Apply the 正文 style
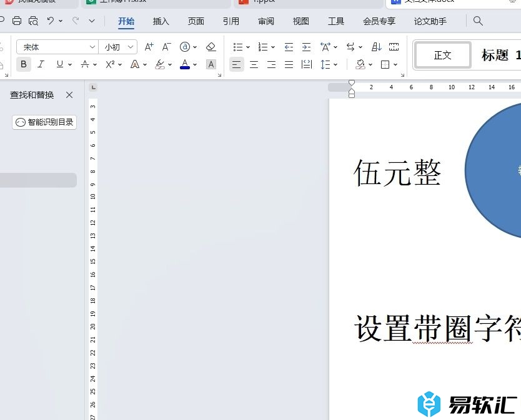The height and width of the screenshot is (420, 521). tap(442, 55)
